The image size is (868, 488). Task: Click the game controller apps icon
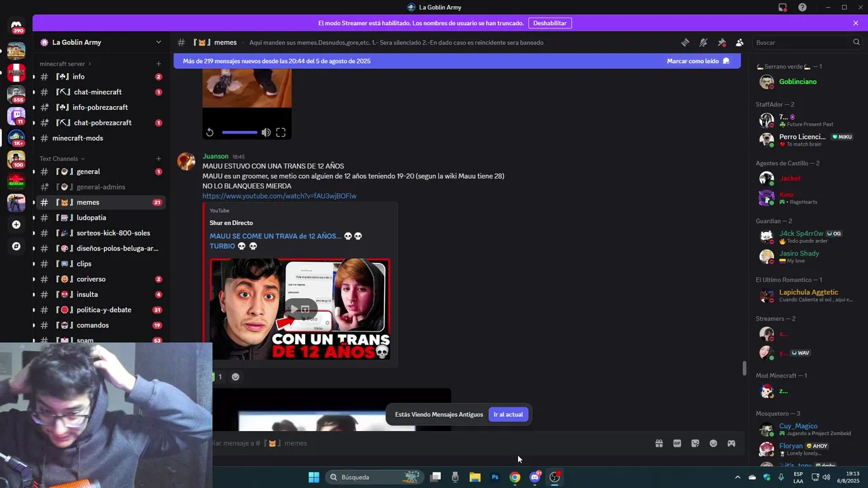click(732, 443)
